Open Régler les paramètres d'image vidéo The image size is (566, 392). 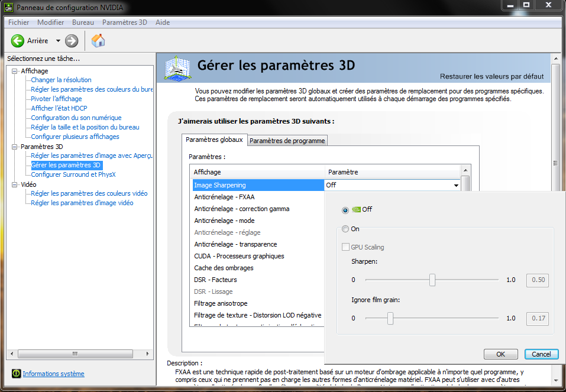[82, 203]
